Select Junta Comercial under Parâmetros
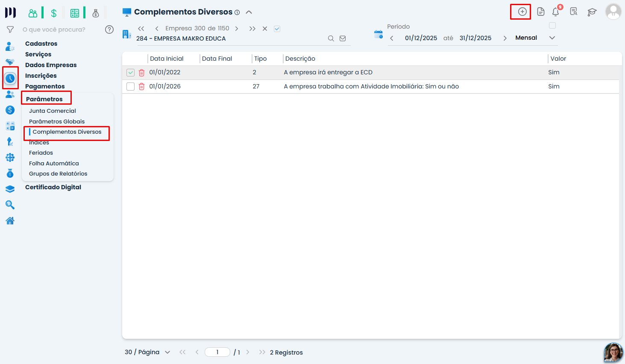 tap(53, 111)
